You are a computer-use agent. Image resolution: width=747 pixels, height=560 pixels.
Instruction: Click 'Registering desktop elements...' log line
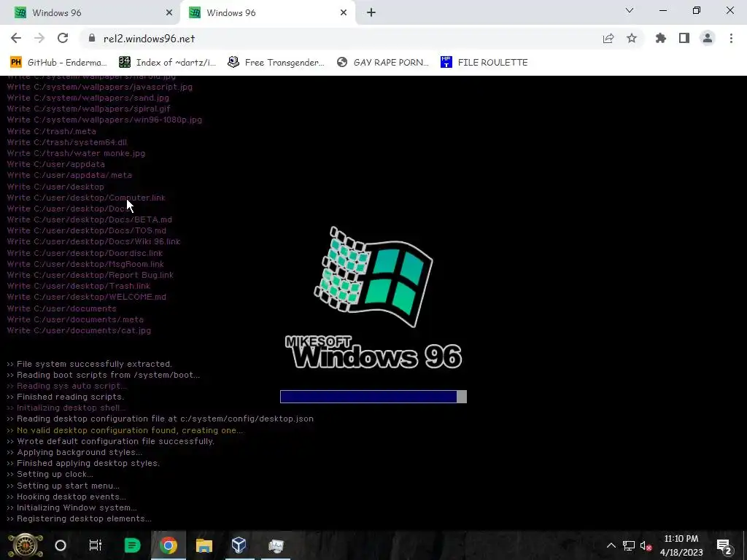79,518
